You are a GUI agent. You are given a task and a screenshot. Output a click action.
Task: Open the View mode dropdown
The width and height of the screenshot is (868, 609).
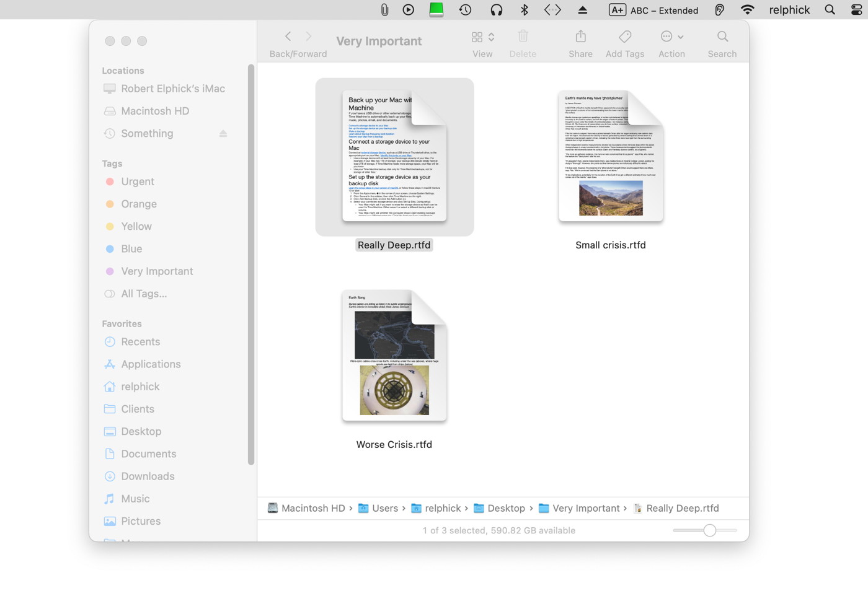point(482,37)
